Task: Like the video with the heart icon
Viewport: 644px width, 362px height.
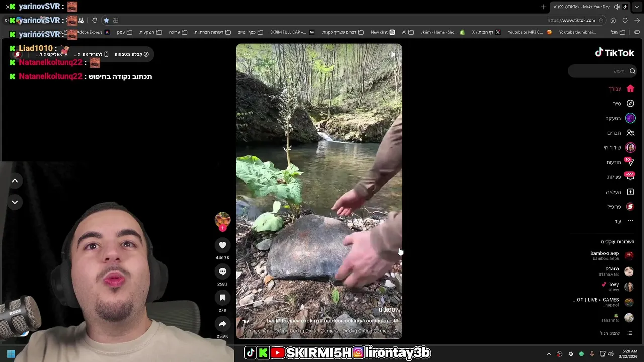Action: (x=222, y=245)
